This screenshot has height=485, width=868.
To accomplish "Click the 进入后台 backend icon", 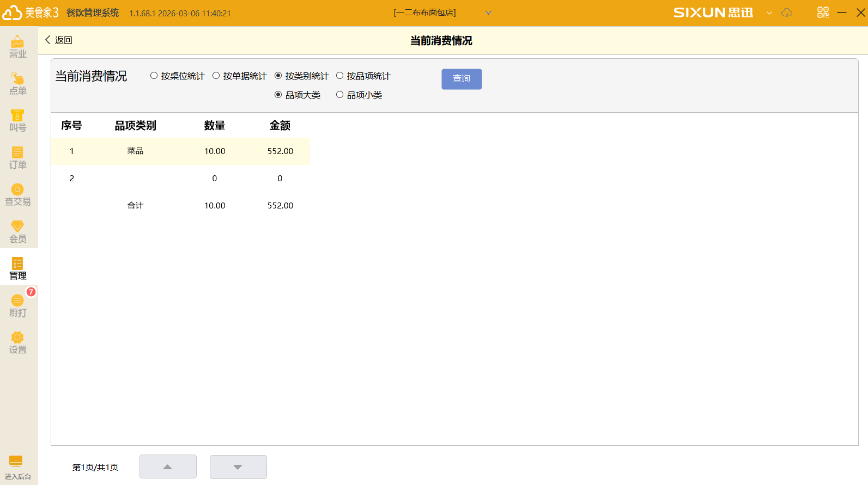I will click(17, 467).
